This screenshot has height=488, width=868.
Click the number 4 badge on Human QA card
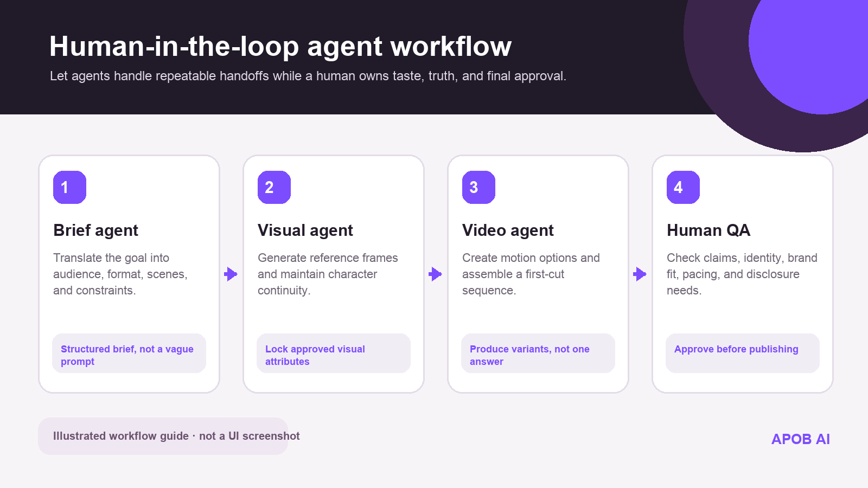[x=683, y=187]
